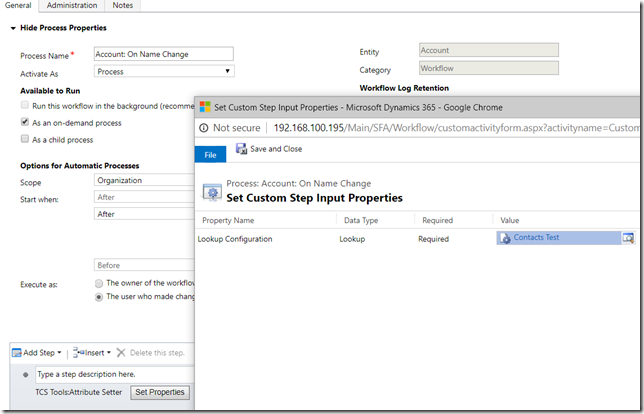This screenshot has height=414, width=644.
Task: Click the Contacts Test record icon
Action: coord(506,238)
